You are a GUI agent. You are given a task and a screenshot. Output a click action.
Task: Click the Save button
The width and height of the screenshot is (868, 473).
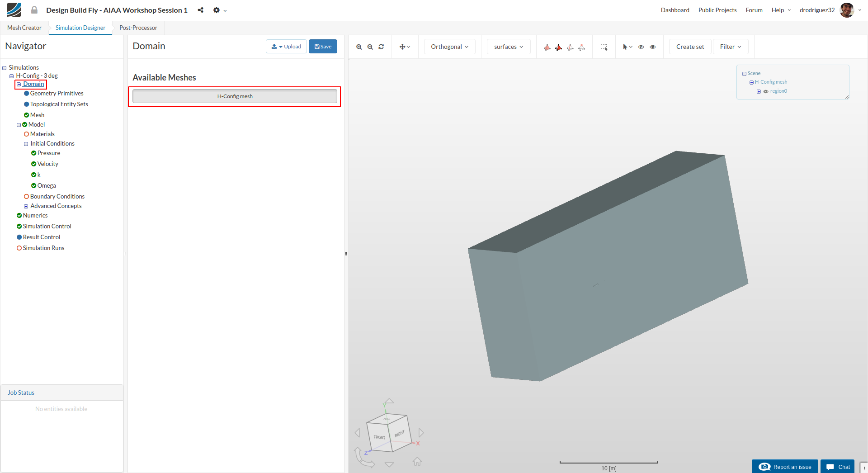point(323,47)
